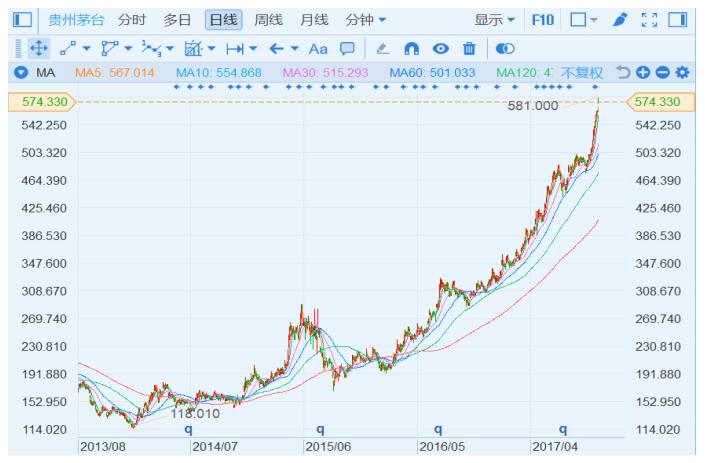Click the 308.670 left axis label
Image resolution: width=705 pixels, height=463 pixels.
[x=44, y=291]
